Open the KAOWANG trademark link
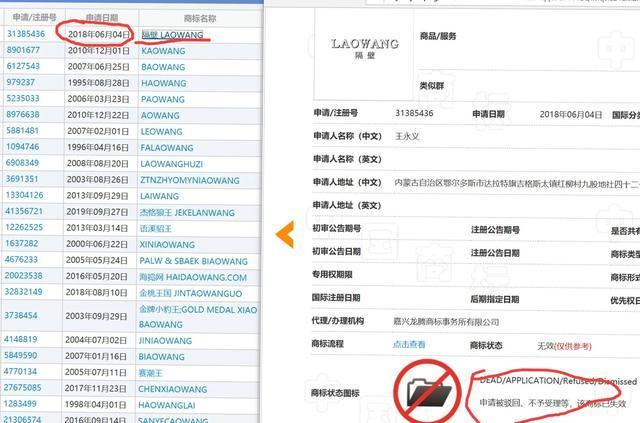640x423 pixels. click(163, 51)
